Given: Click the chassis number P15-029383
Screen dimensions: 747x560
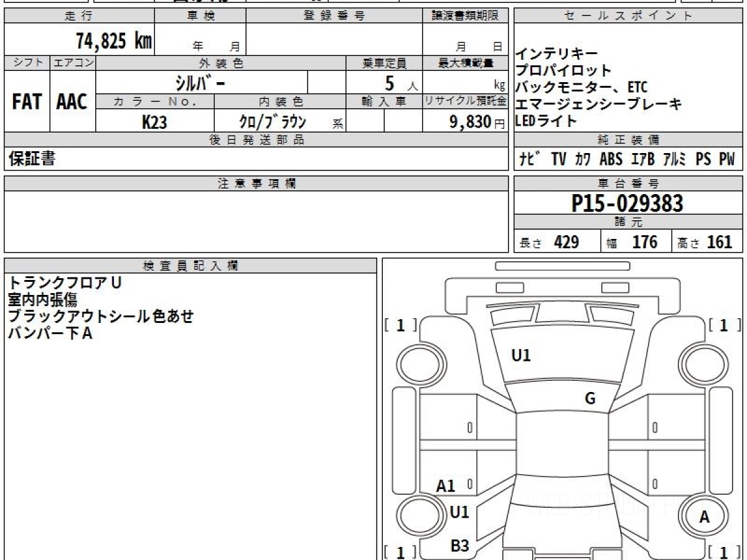Looking at the screenshot, I should 627,203.
